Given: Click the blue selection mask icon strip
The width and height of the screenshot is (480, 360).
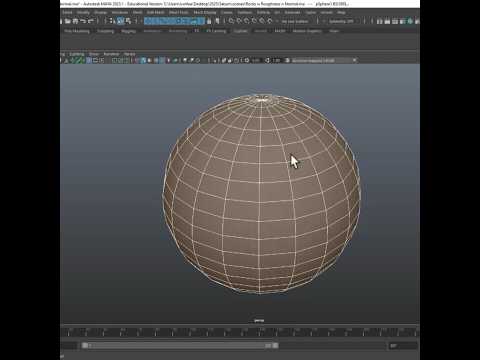Looking at the screenshot, I should pos(174,21).
